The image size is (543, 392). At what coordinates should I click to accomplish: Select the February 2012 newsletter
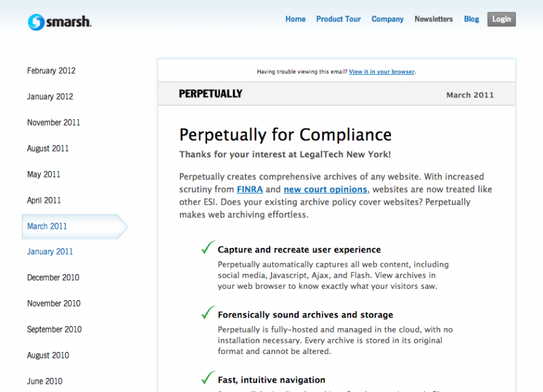[51, 71]
